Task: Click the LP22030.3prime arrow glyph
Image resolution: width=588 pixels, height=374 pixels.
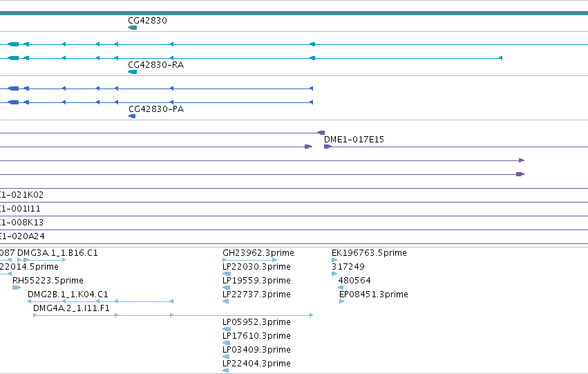Action: pos(226,274)
